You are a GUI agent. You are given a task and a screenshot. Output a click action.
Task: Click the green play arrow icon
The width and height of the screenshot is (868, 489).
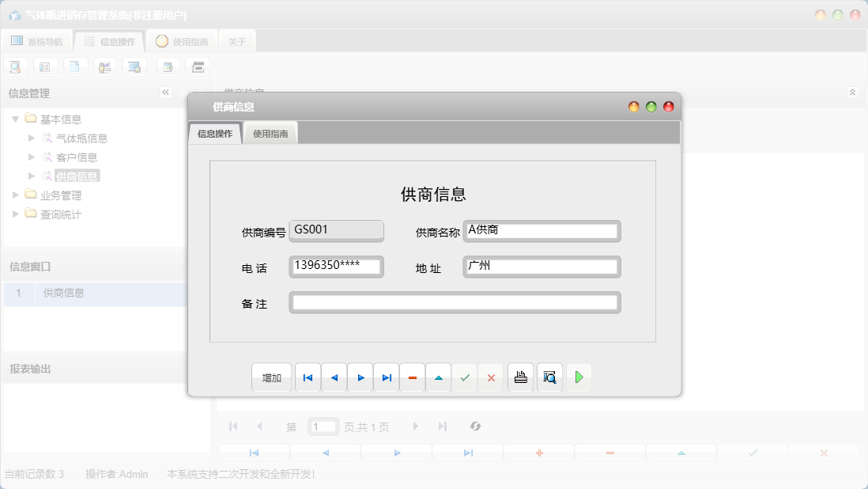coord(579,378)
